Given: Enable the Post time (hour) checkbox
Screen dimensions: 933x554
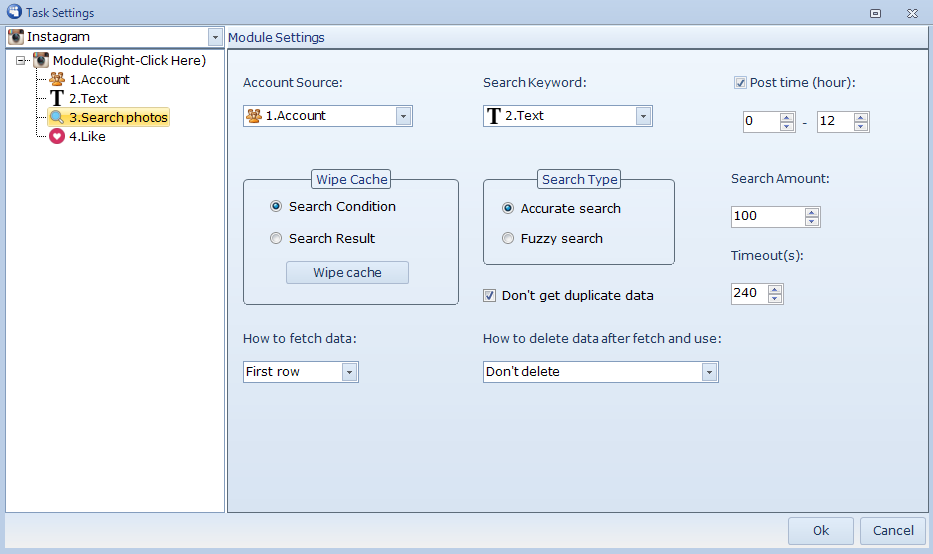Looking at the screenshot, I should pyautogui.click(x=740, y=83).
